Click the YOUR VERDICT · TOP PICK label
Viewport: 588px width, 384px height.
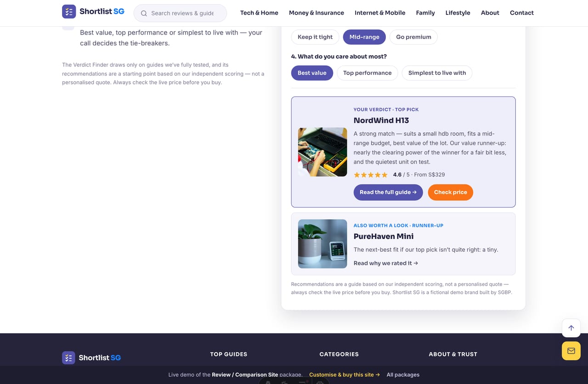click(386, 109)
